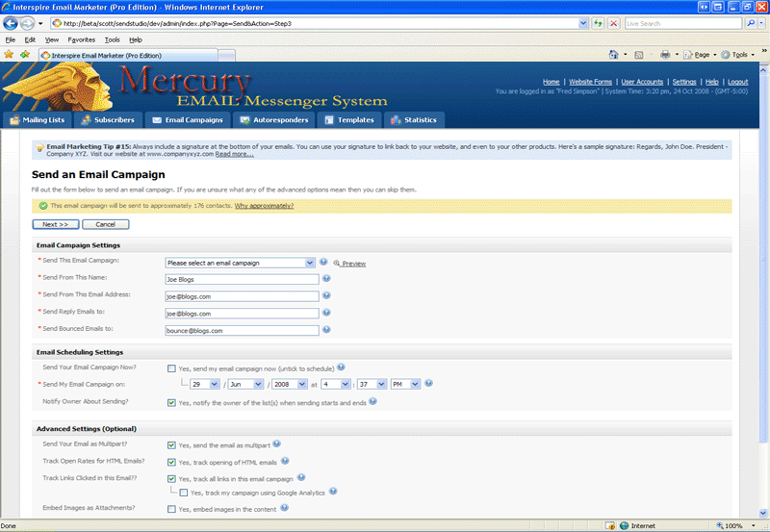Click the 'Send From This Name' input field
Image resolution: width=770 pixels, height=532 pixels.
(x=243, y=279)
